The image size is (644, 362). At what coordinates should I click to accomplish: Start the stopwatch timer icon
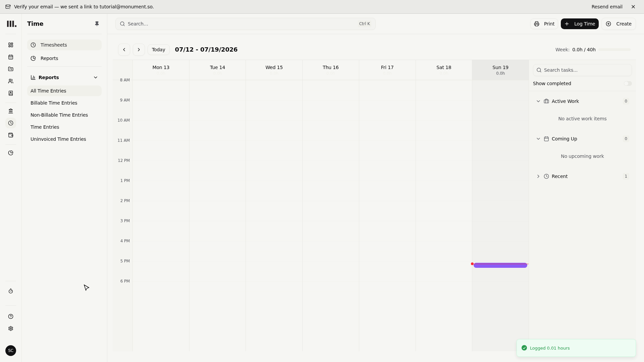[11, 291]
